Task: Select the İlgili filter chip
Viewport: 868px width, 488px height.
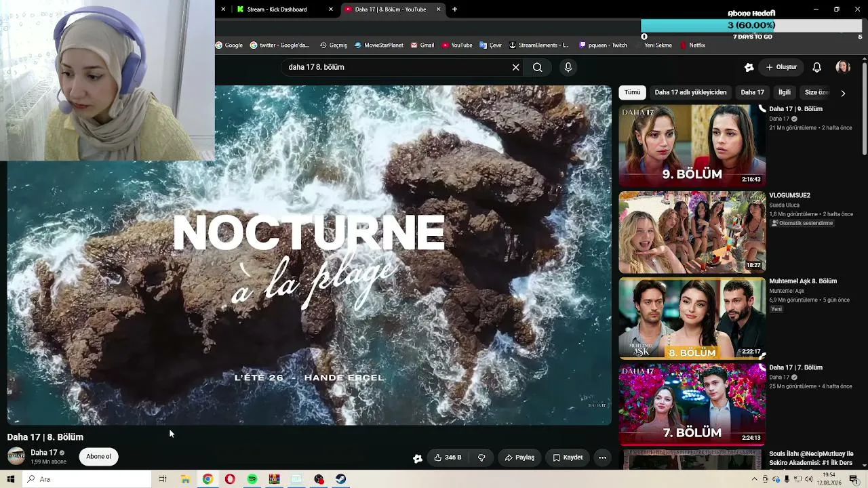Action: pos(785,92)
